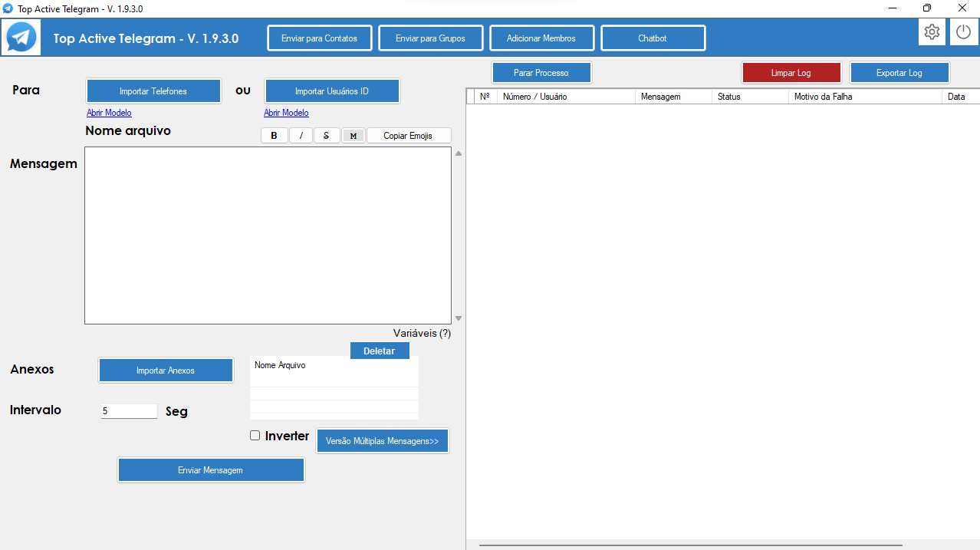Viewport: 980px width, 550px height.
Task: Click the Mensagem column header in the log
Action: click(x=673, y=97)
